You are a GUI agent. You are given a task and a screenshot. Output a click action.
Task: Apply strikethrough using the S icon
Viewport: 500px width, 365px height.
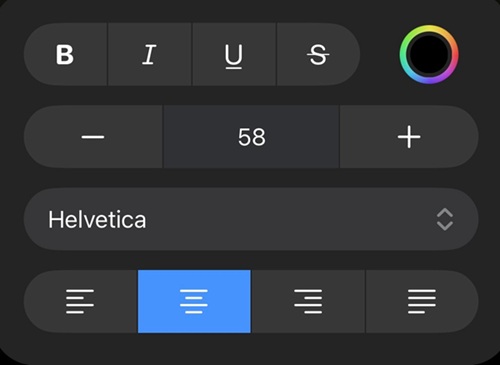pos(318,54)
